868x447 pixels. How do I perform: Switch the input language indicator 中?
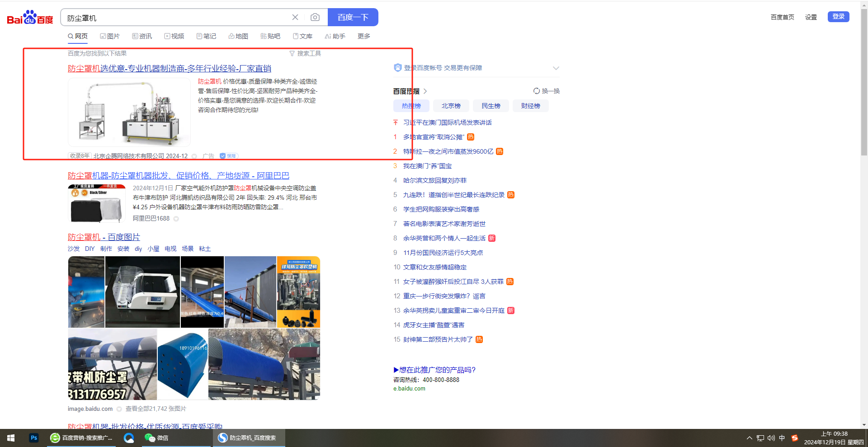pyautogui.click(x=782, y=438)
